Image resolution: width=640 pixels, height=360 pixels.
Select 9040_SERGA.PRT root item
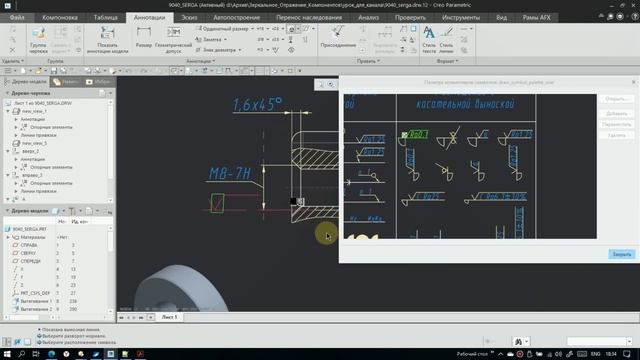pyautogui.click(x=26, y=229)
